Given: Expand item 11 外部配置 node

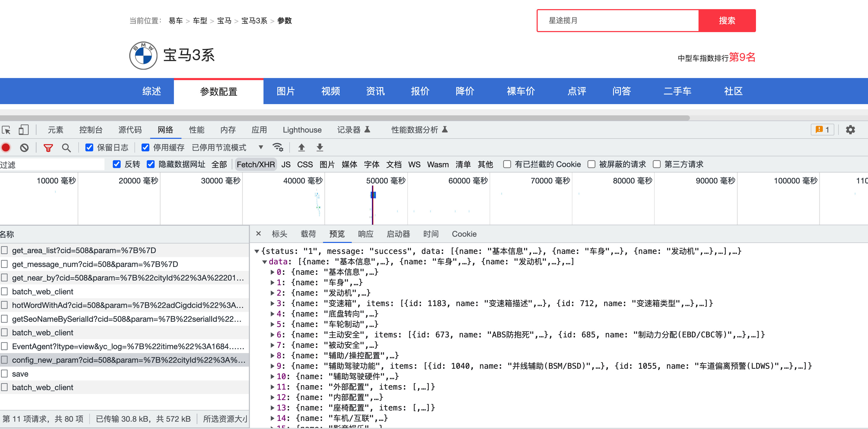Looking at the screenshot, I should 272,386.
